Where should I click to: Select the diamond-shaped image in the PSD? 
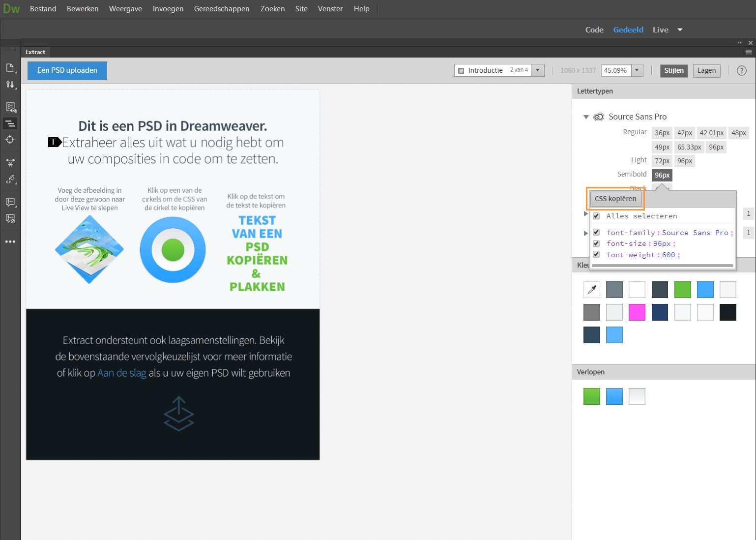[x=89, y=249]
